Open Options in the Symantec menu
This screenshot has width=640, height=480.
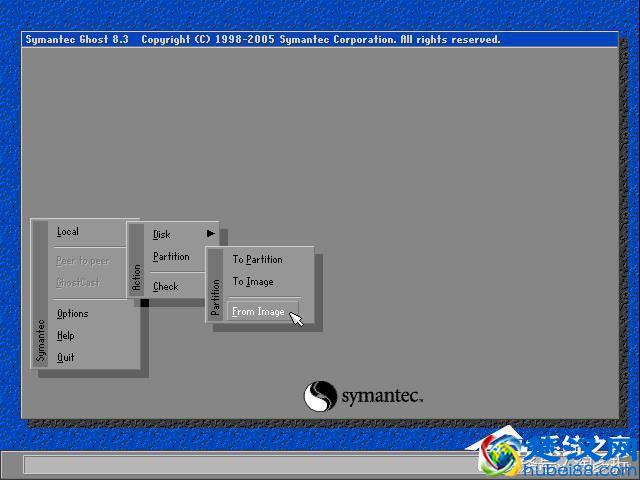point(73,314)
